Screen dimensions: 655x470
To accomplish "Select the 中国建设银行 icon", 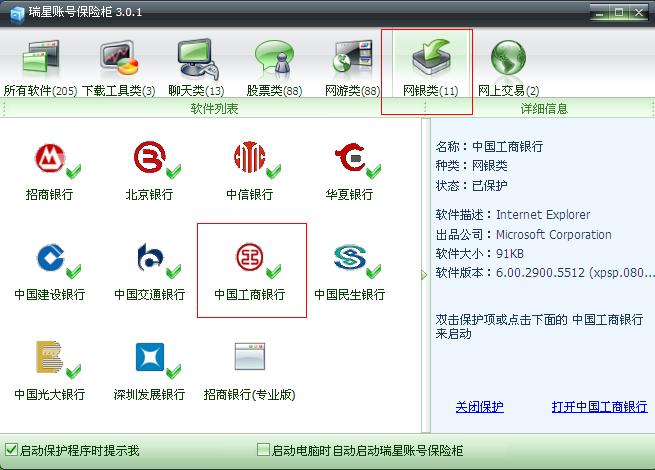I will point(51,258).
